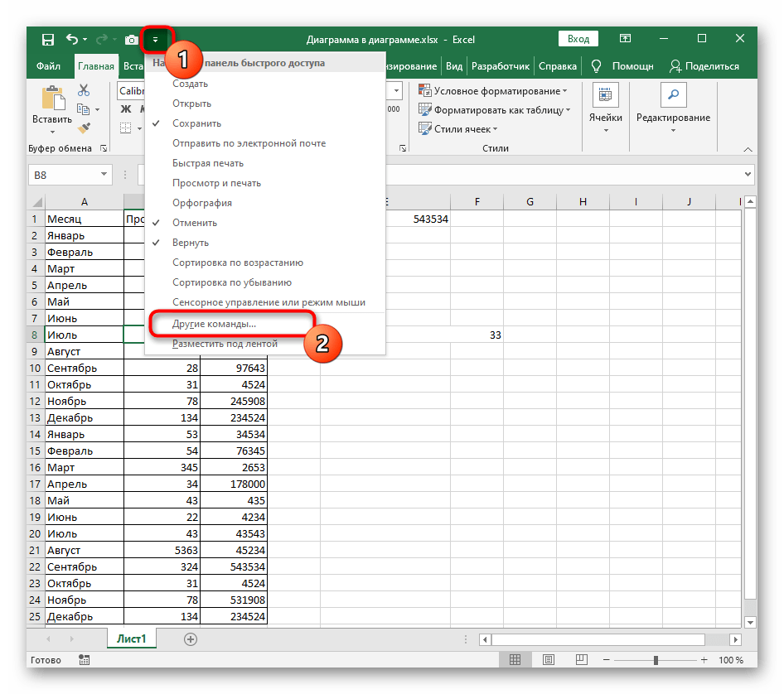This screenshot has height=694, width=784.
Task: Click the zoom slider handle
Action: tap(656, 660)
